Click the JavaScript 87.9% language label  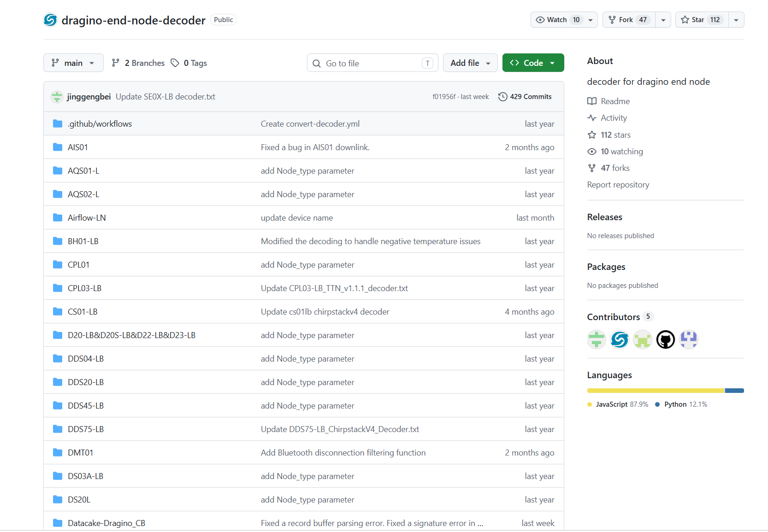(618, 404)
